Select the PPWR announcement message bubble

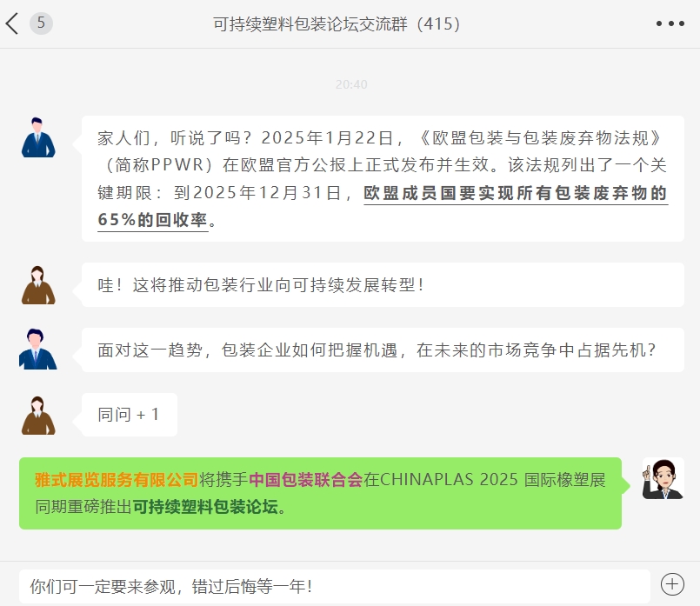coord(383,178)
